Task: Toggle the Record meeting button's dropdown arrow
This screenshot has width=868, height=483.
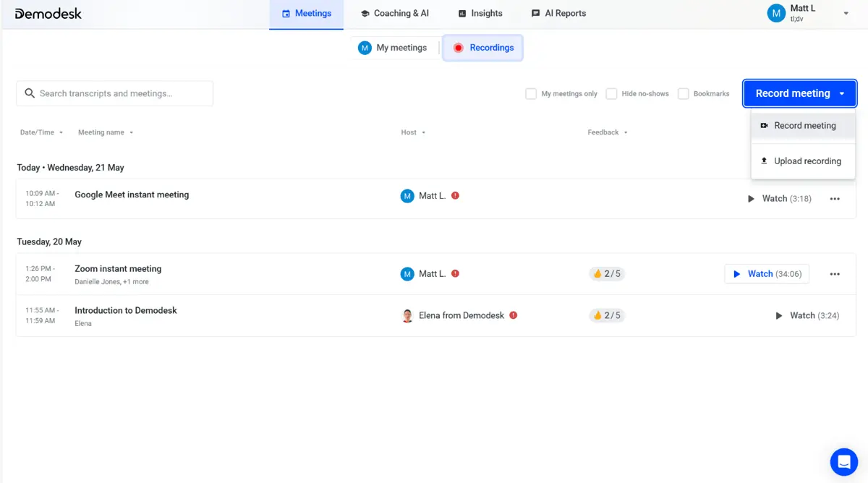Action: pos(842,94)
